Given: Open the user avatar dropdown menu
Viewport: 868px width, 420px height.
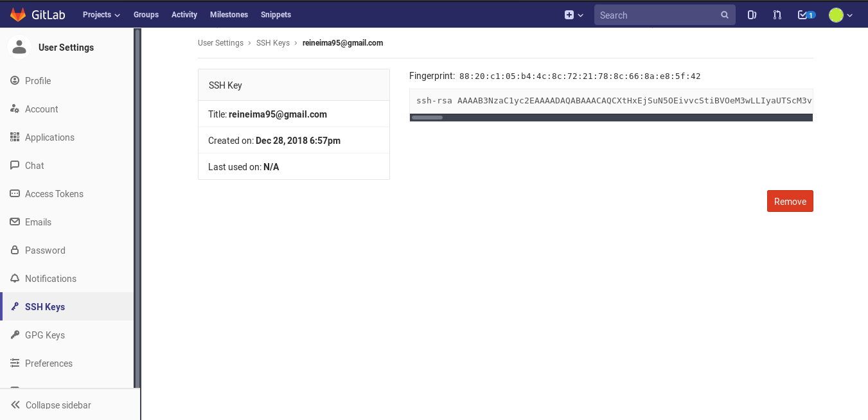Looking at the screenshot, I should point(840,14).
